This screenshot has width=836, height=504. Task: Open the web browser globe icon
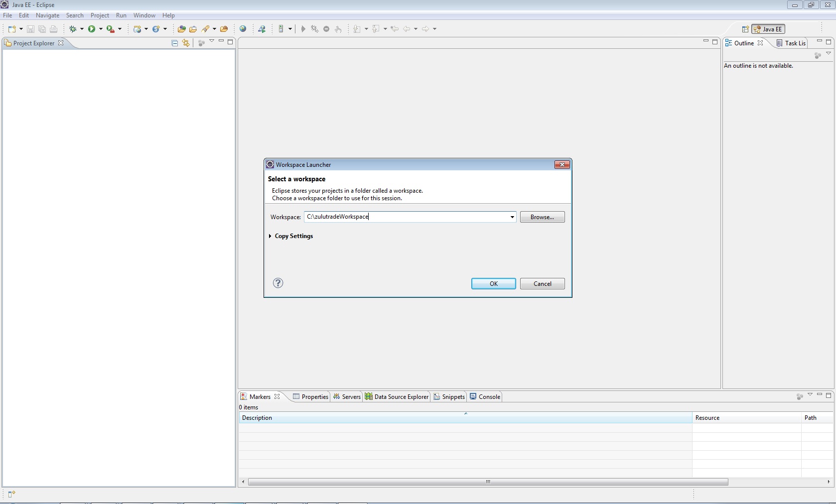tap(243, 29)
